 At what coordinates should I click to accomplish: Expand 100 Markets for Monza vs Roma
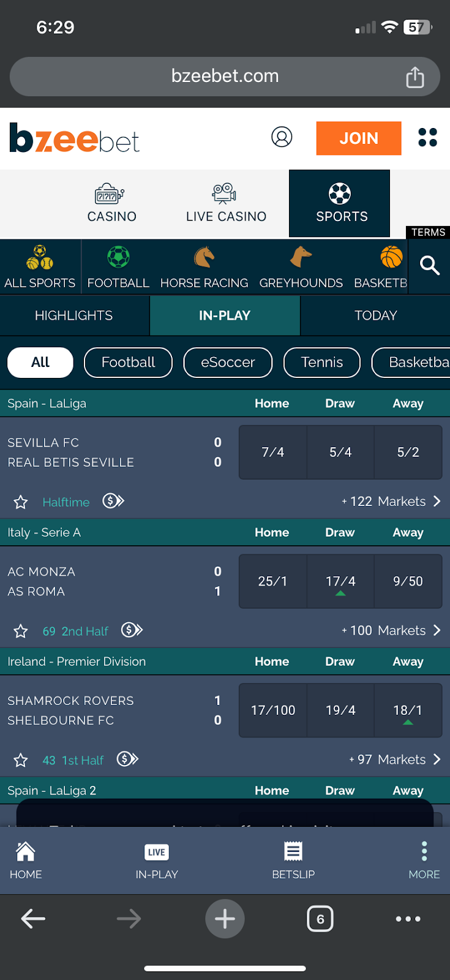pos(391,630)
